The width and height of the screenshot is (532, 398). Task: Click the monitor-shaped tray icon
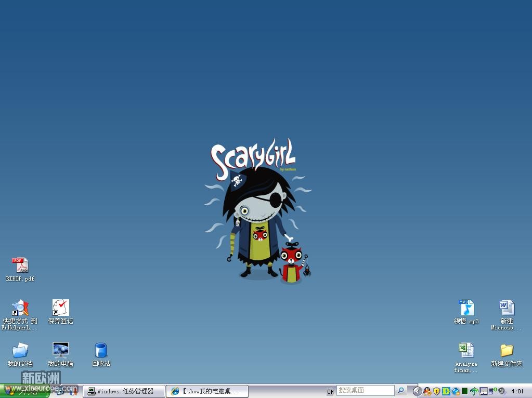click(x=484, y=391)
